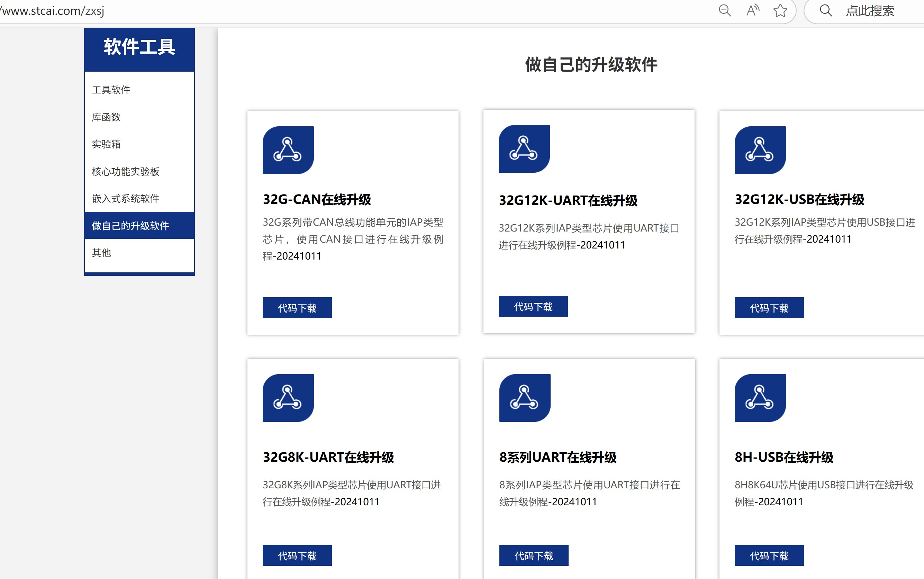Click the 8H-USB在线升级 card logo icon
Viewport: 924px width, 579px height.
click(x=760, y=398)
